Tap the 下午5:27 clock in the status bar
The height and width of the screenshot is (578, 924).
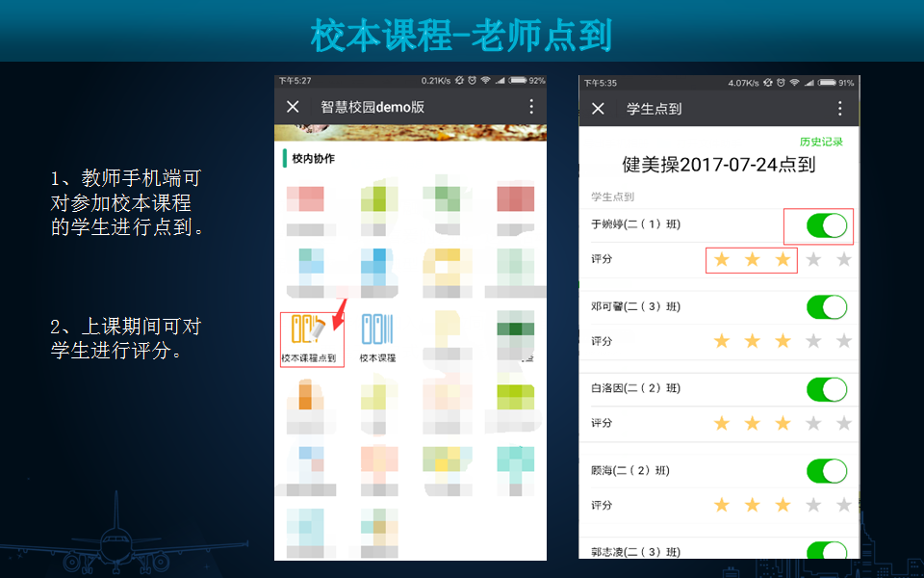[295, 80]
